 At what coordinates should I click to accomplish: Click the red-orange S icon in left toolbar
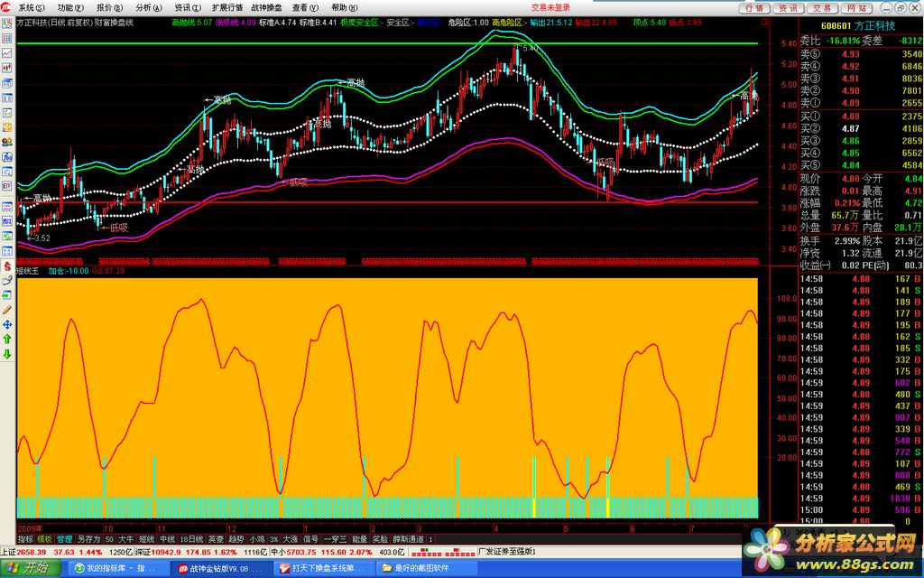click(7, 266)
